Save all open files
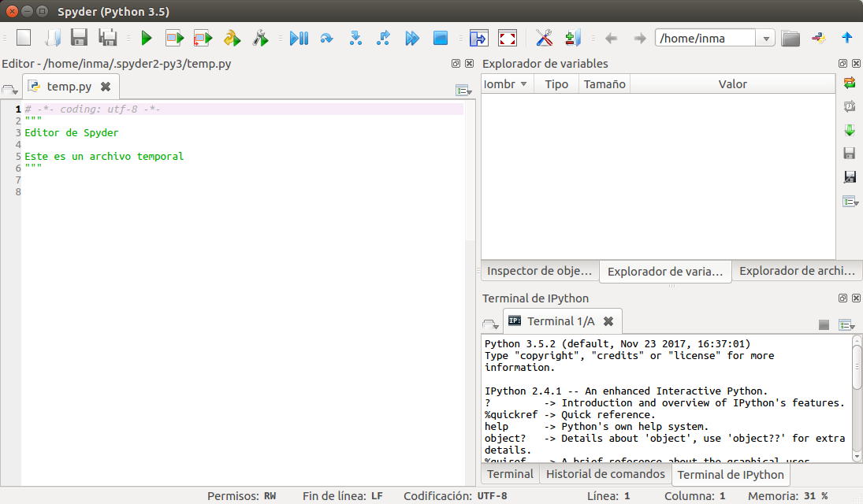863x504 pixels. (108, 37)
